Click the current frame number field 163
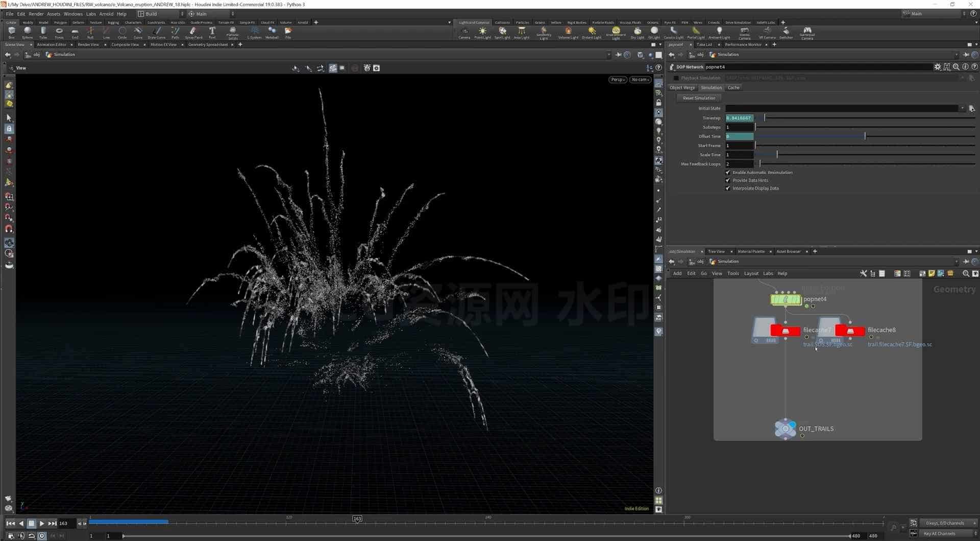Viewport: 980px width, 541px height. [x=66, y=523]
